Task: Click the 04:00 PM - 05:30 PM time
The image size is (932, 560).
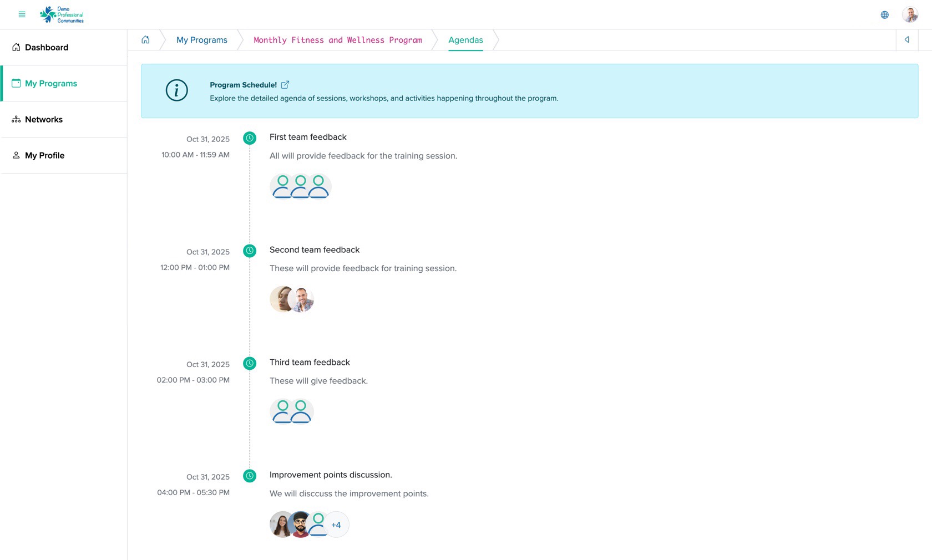Action: (x=193, y=492)
